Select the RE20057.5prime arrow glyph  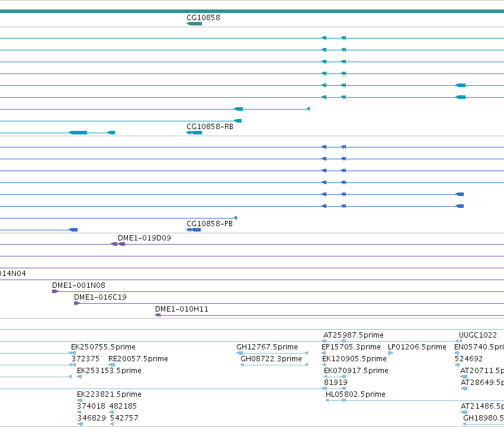tap(111, 365)
